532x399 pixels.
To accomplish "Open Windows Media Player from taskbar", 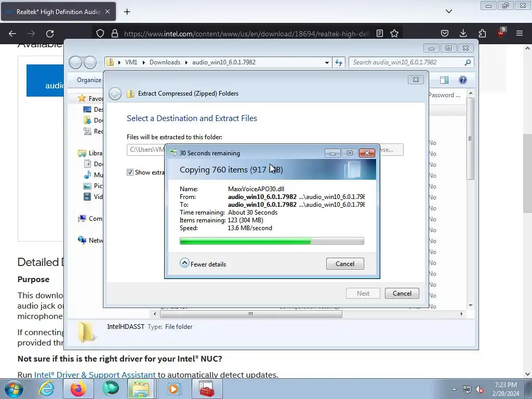I will (174, 389).
